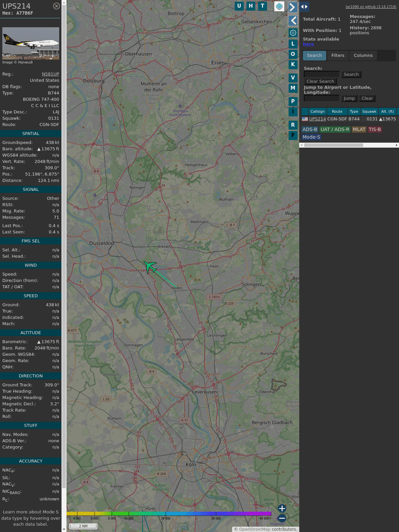Toggle the P map button
Viewport: 399px width, 532px height.
293,101
